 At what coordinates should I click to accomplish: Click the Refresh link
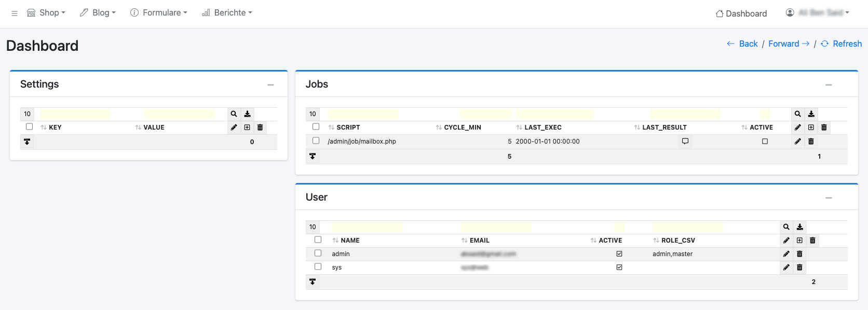tap(841, 44)
